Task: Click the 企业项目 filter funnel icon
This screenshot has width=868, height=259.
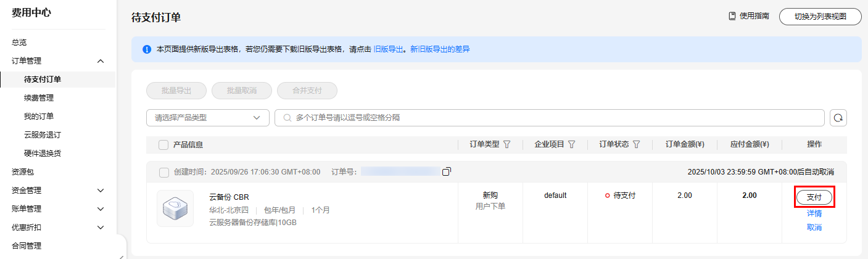Action: 571,144
